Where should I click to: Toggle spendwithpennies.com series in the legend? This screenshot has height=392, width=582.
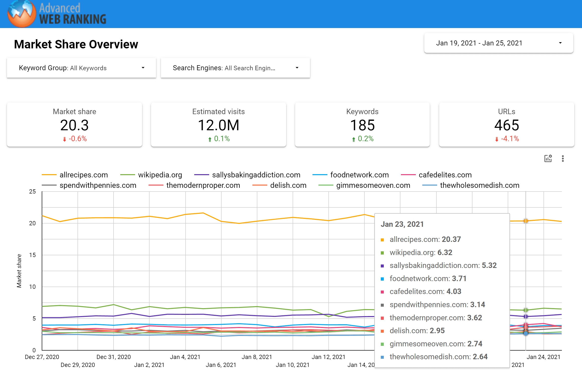click(x=89, y=185)
